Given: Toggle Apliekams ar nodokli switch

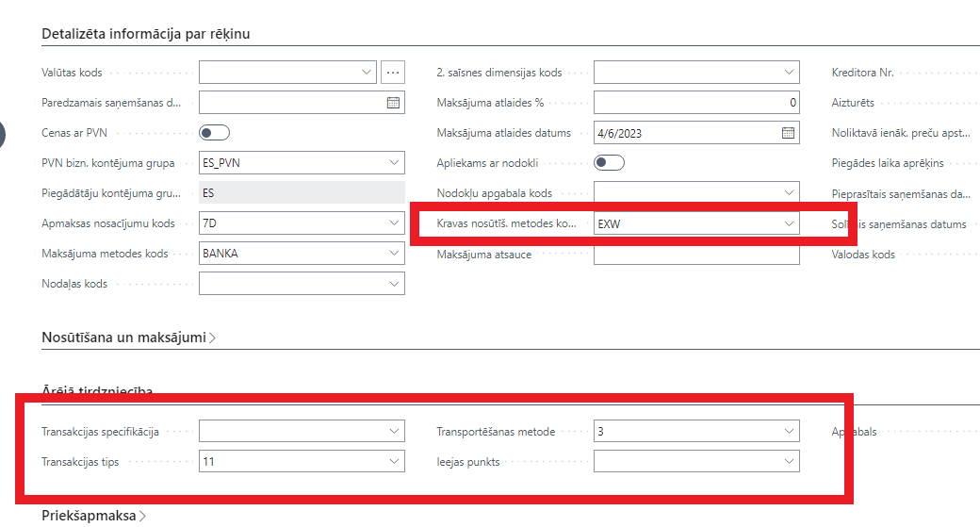Looking at the screenshot, I should pyautogui.click(x=610, y=163).
